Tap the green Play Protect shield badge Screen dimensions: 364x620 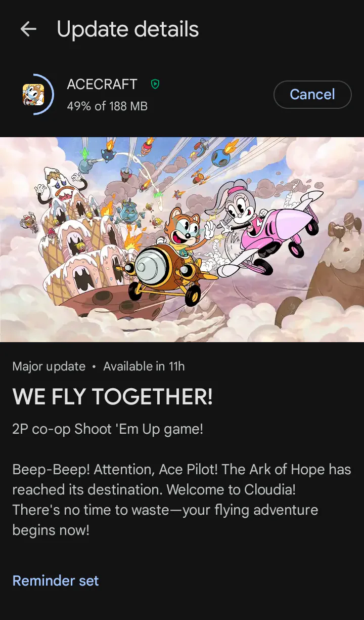click(155, 84)
